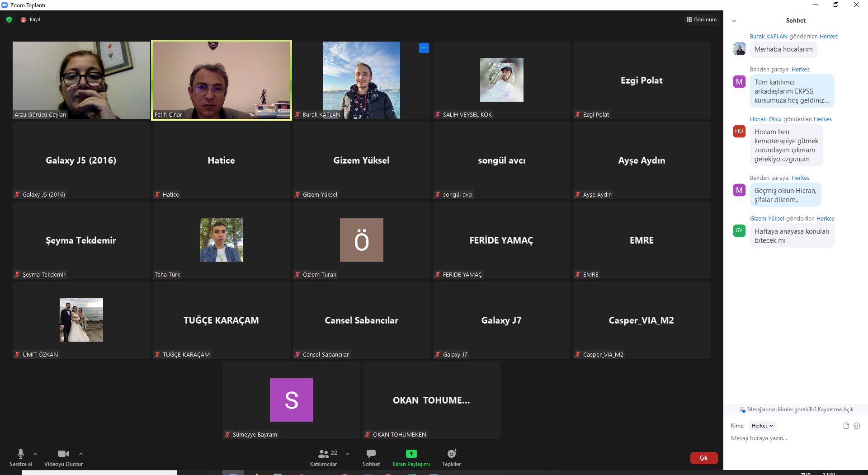Open the Sohbet chat icon in toolbar

371,457
